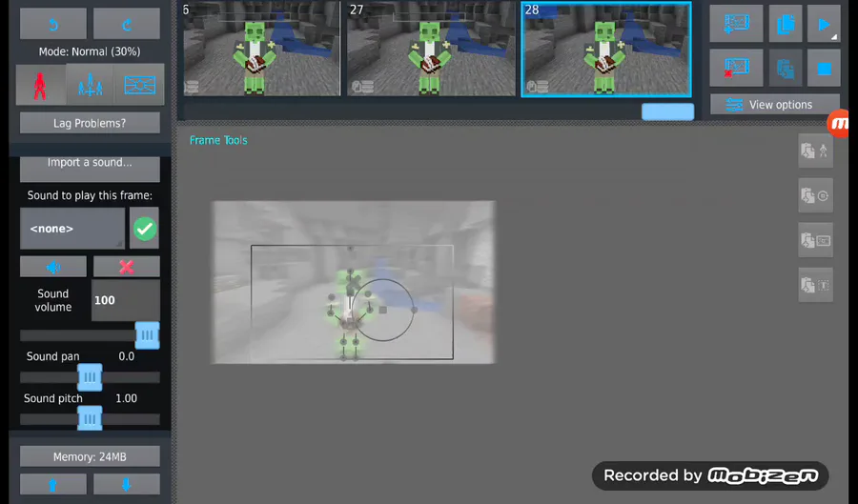Paste text fields into frame

coord(815,285)
